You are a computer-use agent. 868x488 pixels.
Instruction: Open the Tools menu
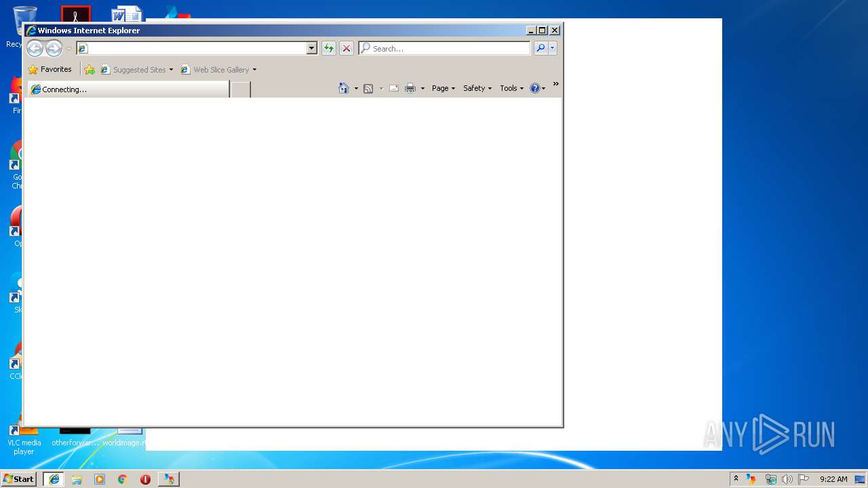pos(511,88)
